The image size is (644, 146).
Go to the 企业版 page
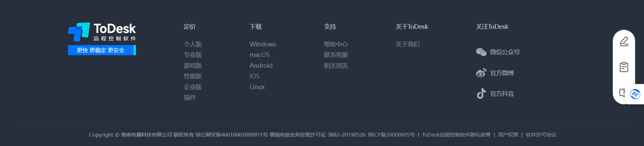193,87
